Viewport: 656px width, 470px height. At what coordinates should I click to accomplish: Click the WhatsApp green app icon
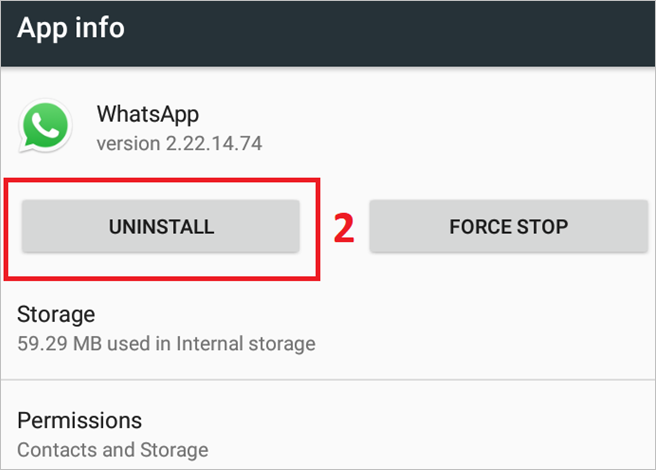pos(45,127)
